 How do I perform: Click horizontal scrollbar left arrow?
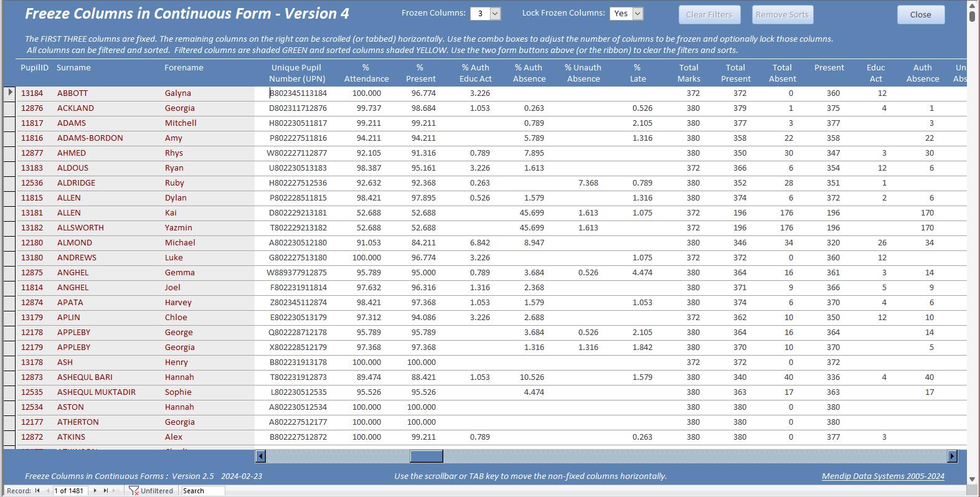tap(261, 457)
